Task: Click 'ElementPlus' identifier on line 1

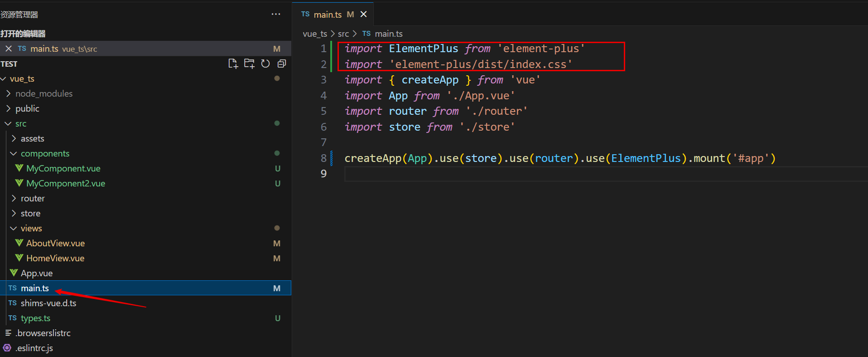Action: point(424,49)
